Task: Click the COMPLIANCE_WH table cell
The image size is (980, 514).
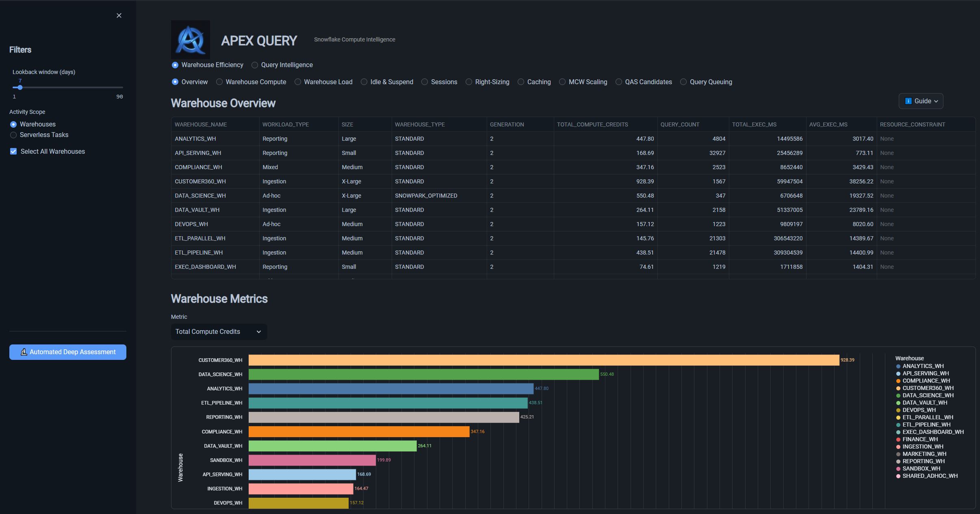Action: (215, 167)
